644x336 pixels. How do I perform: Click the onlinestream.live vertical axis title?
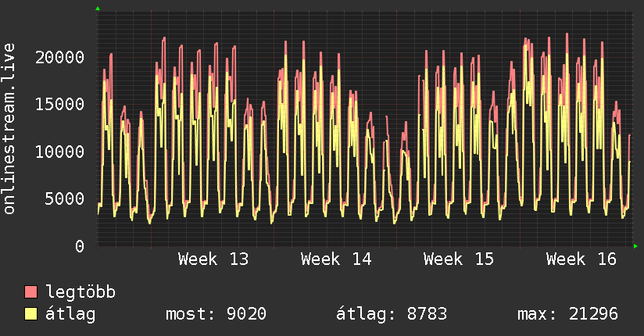coord(9,129)
